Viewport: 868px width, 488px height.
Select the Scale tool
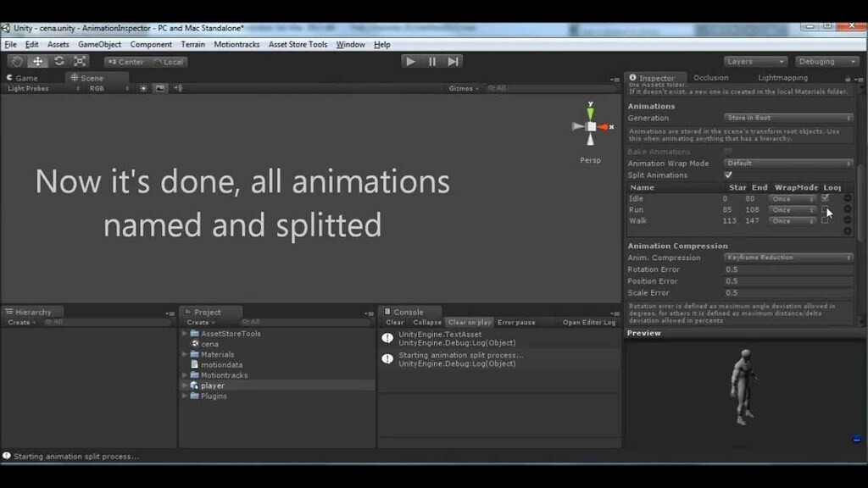click(x=79, y=61)
